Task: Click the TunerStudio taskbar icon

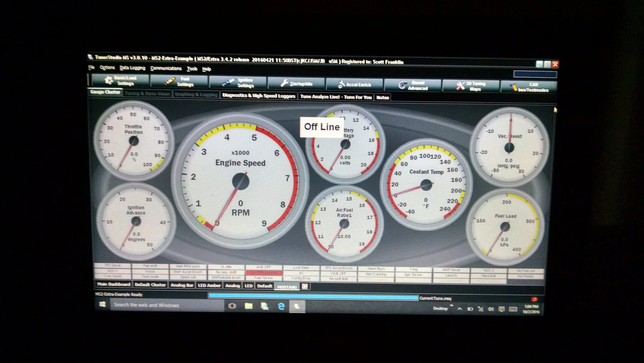Action: tap(297, 307)
